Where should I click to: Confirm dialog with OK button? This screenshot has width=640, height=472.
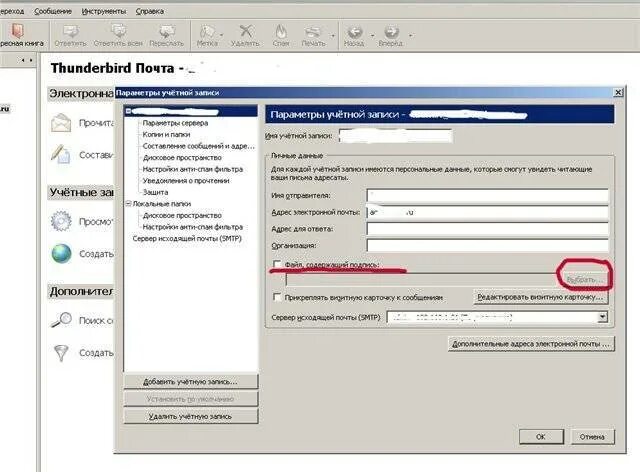click(541, 436)
